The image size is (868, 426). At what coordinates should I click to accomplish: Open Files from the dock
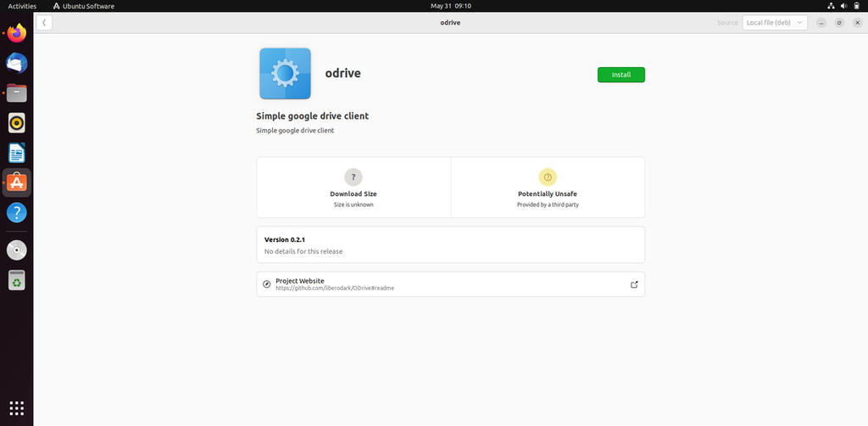point(17,93)
